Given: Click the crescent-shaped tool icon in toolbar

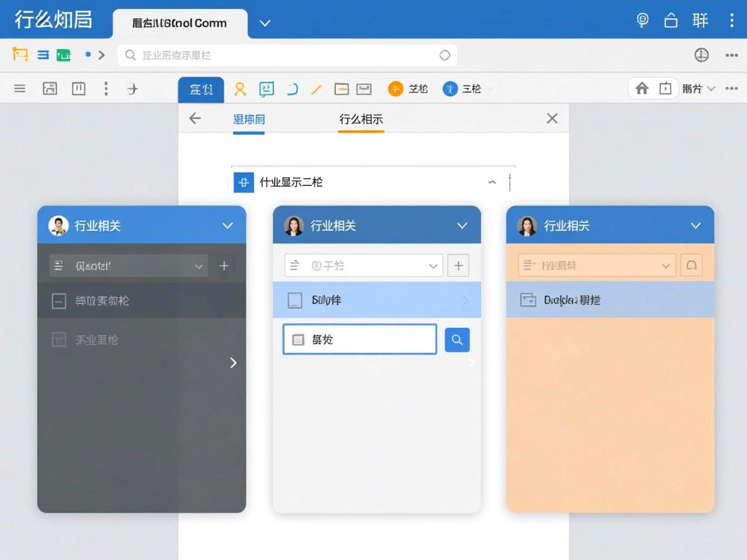Looking at the screenshot, I should point(291,89).
